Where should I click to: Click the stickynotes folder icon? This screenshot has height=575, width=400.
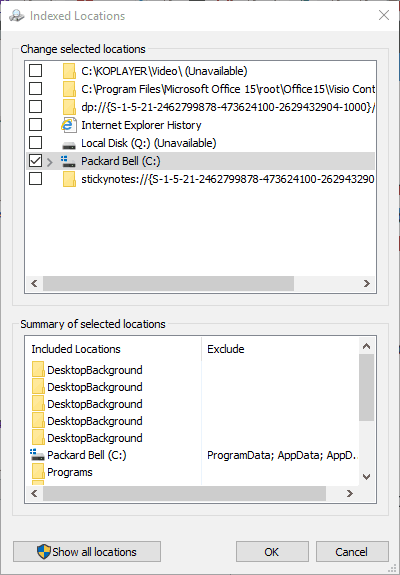click(69, 179)
